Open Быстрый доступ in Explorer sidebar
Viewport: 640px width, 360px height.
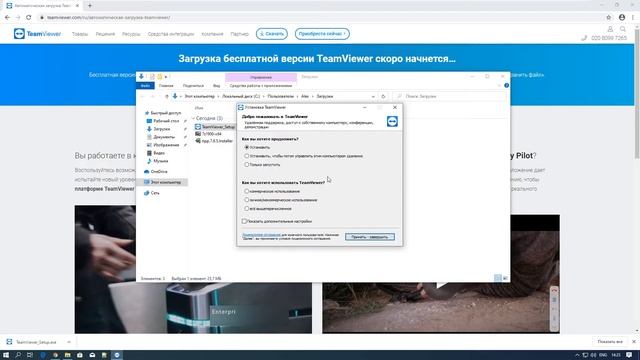point(162,113)
